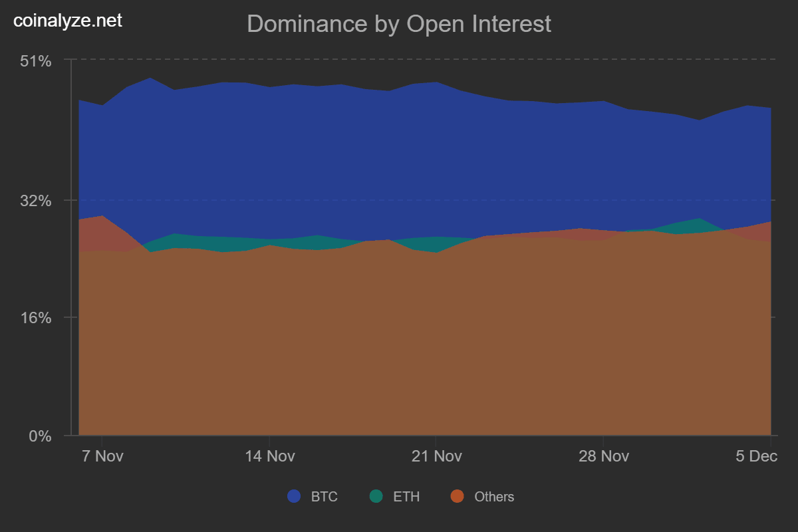798x532 pixels.
Task: Click the blue BTC legend circle
Action: [295, 496]
